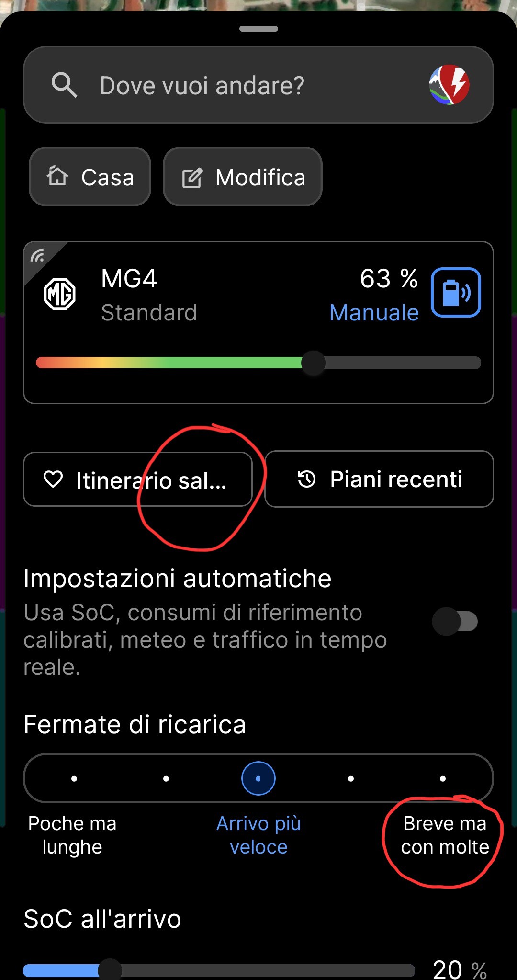Tap the history clock icon
517x980 pixels.
click(306, 479)
